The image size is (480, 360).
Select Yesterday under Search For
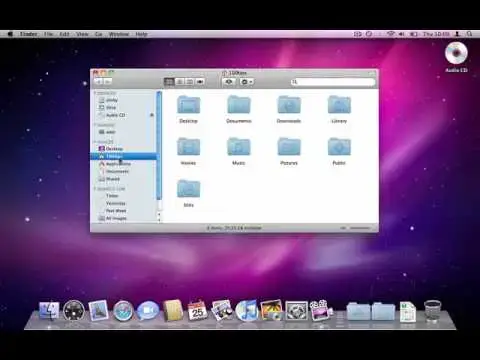click(x=123, y=203)
